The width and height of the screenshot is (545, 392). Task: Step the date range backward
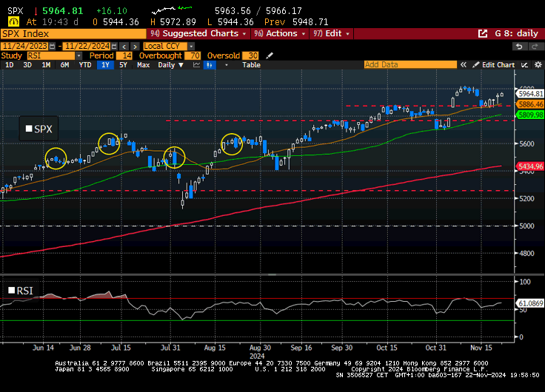click(x=124, y=46)
